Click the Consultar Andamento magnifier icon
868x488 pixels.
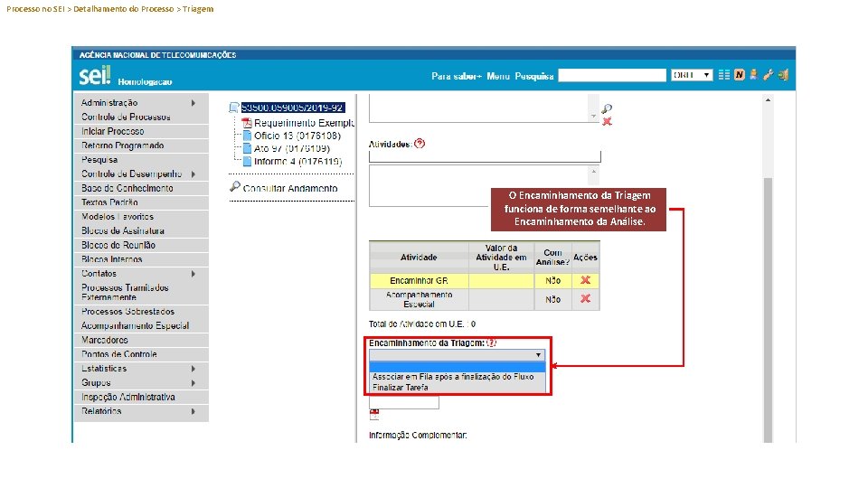pyautogui.click(x=235, y=187)
